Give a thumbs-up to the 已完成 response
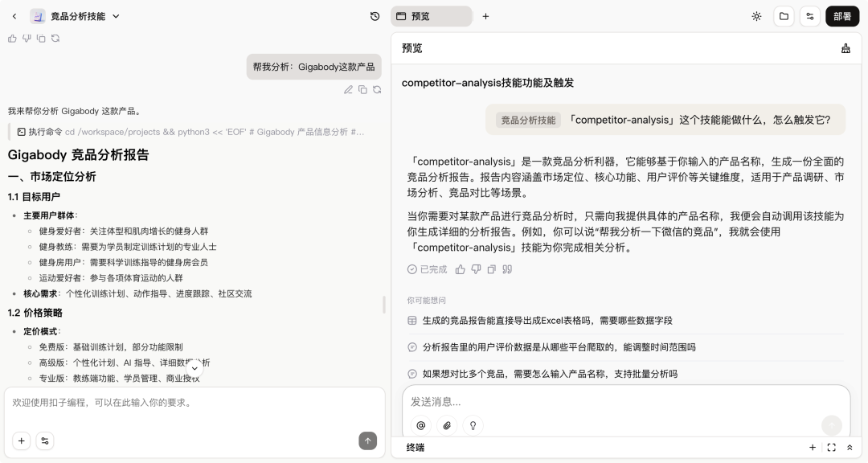 click(460, 269)
